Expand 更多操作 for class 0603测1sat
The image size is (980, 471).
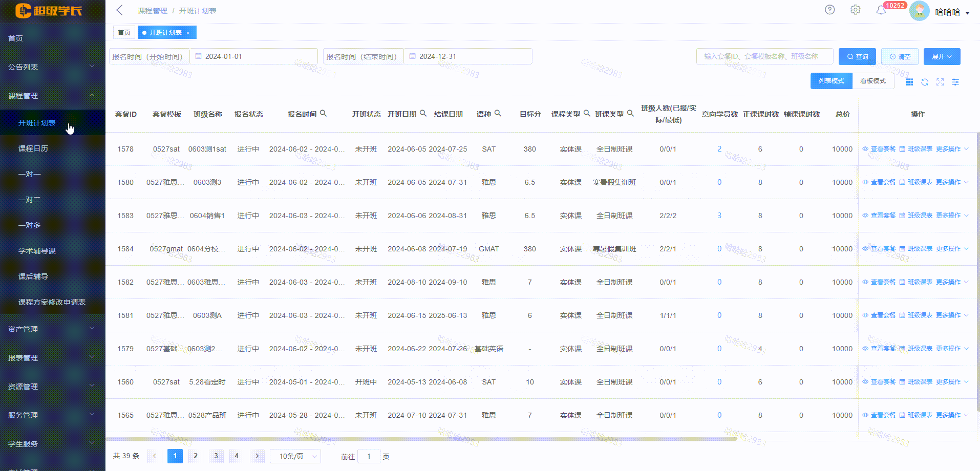(x=949, y=148)
